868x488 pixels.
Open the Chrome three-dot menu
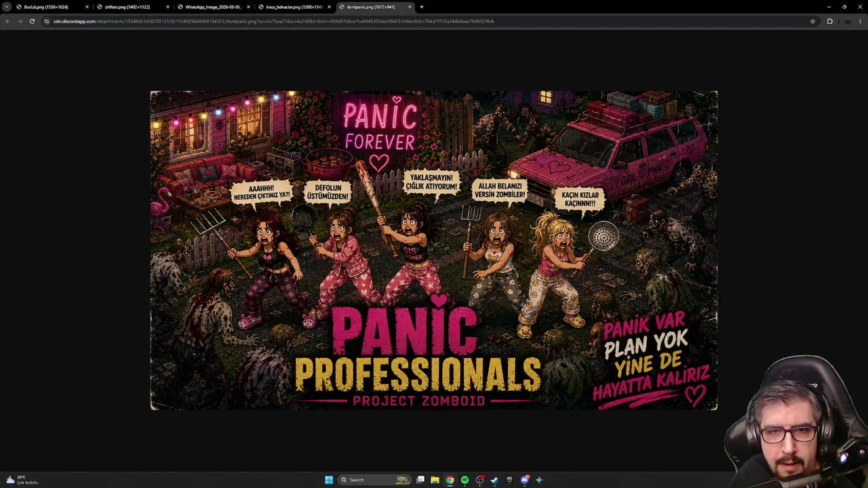(x=861, y=21)
